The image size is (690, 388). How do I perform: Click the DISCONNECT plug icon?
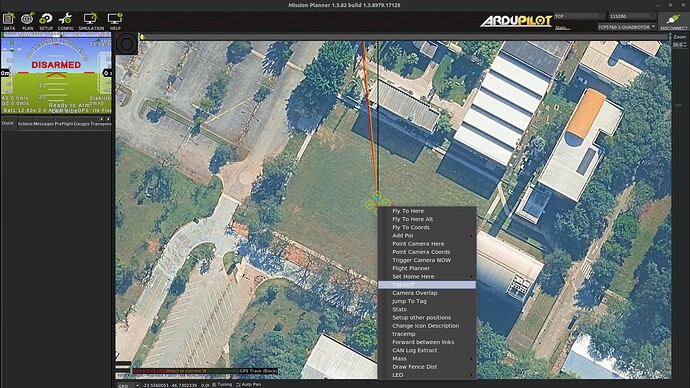pyautogui.click(x=674, y=21)
